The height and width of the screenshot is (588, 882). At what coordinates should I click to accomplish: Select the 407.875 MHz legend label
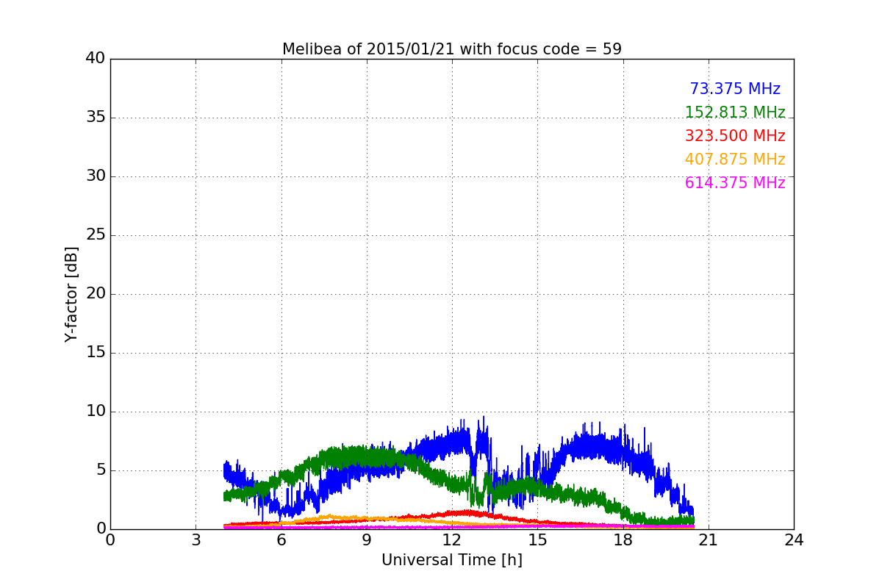(735, 159)
